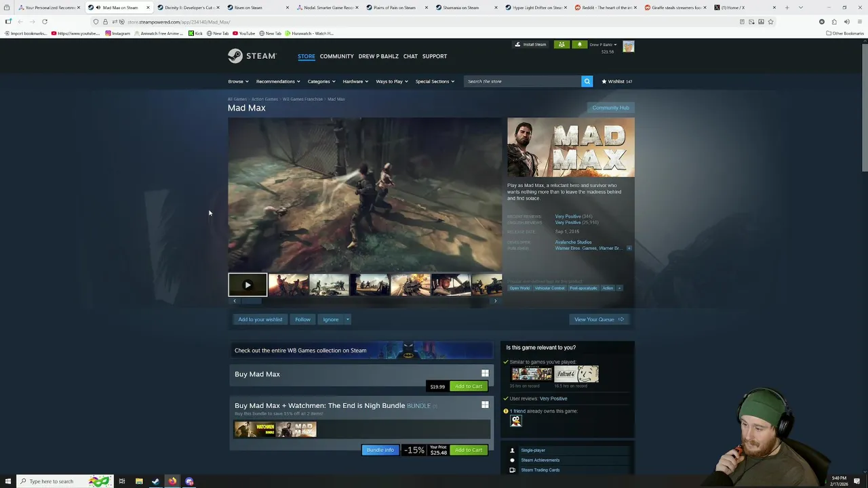Open the Windows Start menu
868x488 pixels.
[x=7, y=481]
